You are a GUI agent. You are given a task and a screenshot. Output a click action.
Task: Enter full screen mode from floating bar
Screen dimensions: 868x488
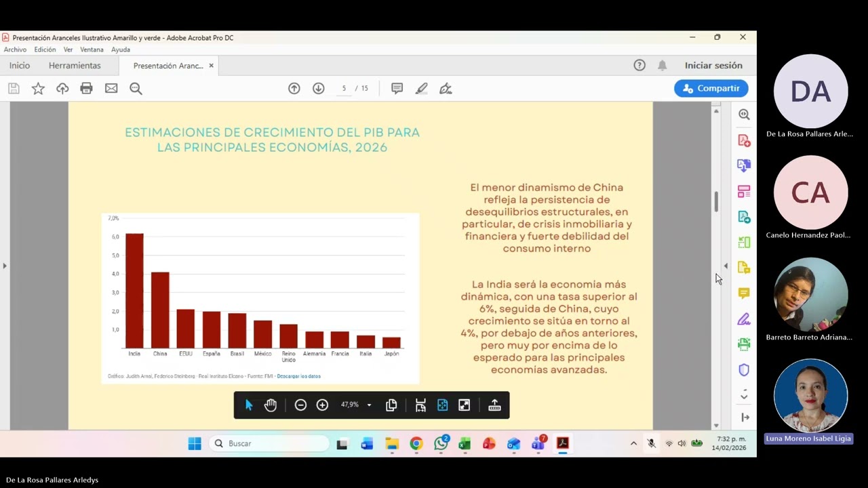(464, 405)
